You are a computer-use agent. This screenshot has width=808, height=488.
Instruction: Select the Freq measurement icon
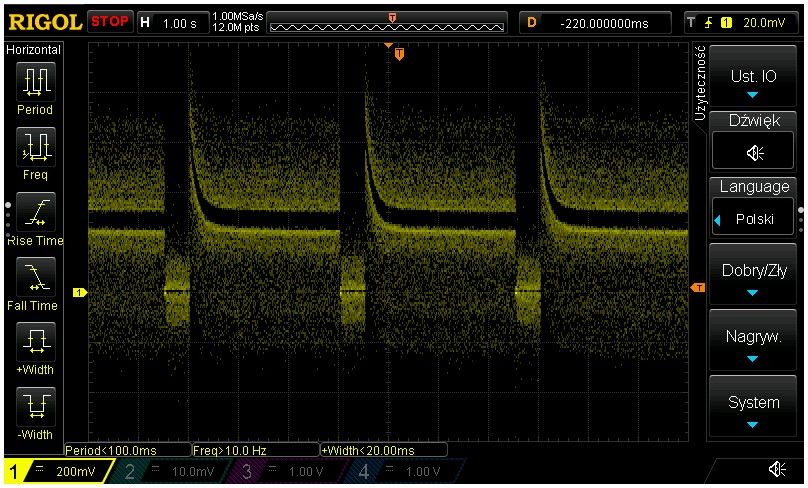36,147
